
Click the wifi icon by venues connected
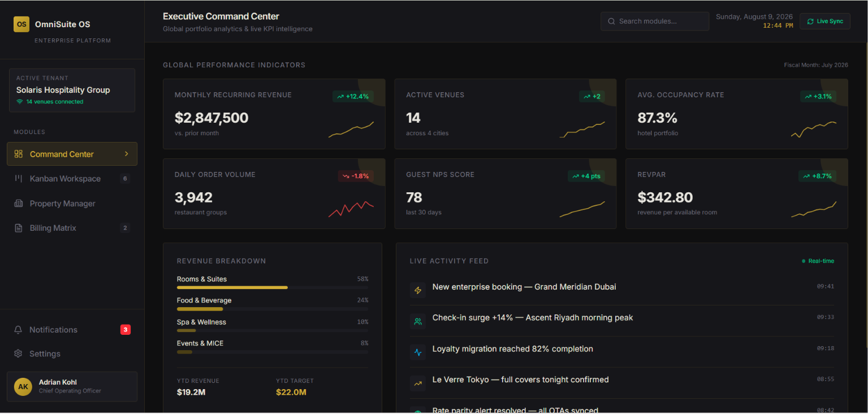click(20, 102)
